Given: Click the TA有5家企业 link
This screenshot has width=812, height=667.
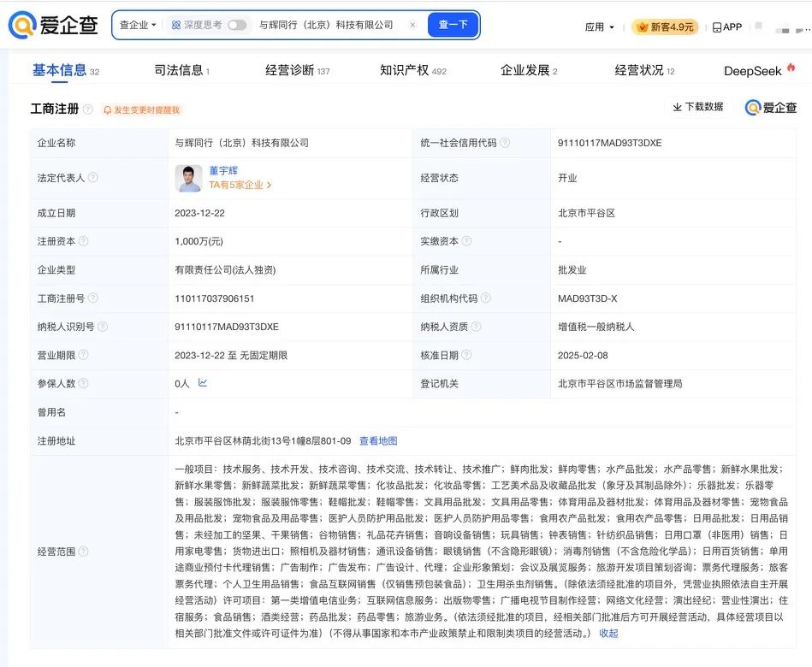Looking at the screenshot, I should 240,185.
